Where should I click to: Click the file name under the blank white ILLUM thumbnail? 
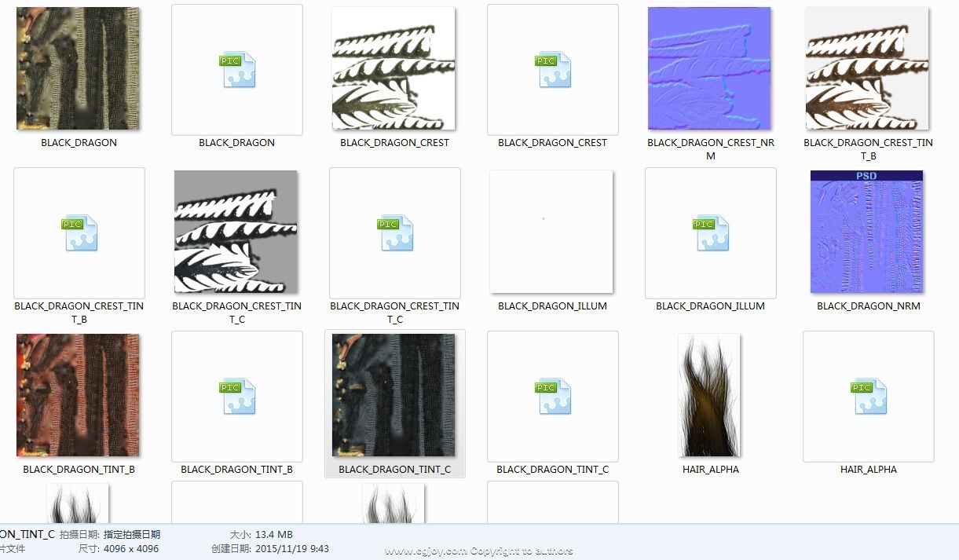(552, 306)
